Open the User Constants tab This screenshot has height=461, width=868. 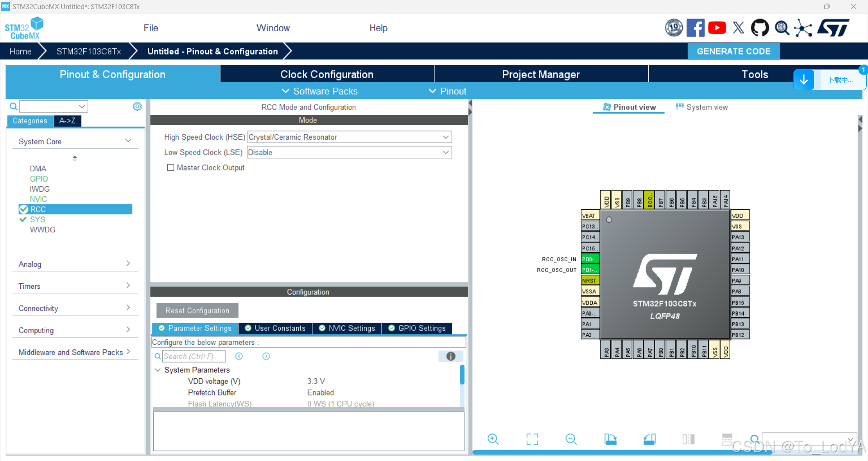click(275, 328)
